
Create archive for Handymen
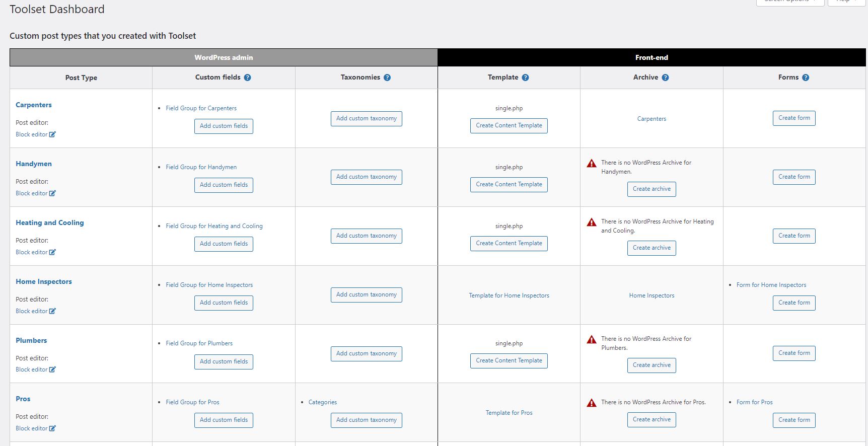click(x=652, y=189)
